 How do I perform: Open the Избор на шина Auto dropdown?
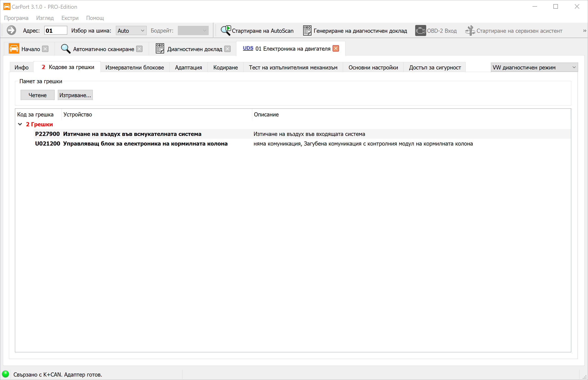[131, 31]
